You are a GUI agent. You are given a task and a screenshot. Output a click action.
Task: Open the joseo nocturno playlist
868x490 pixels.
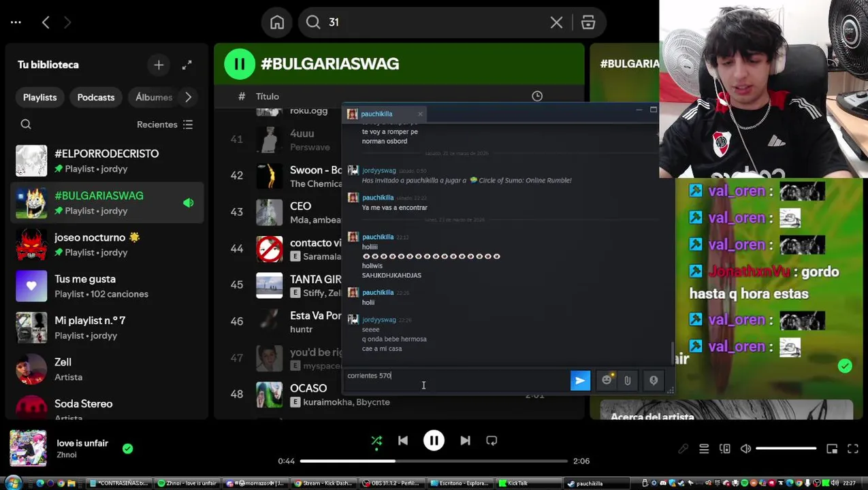[x=107, y=245]
